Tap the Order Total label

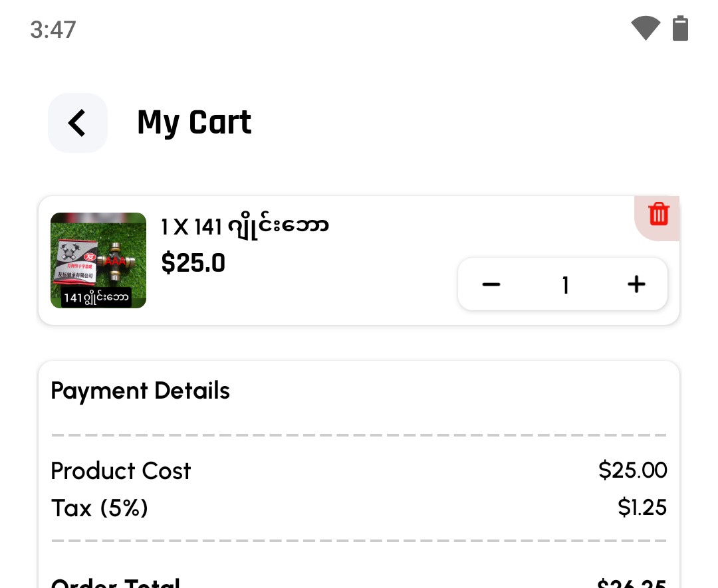tap(116, 583)
